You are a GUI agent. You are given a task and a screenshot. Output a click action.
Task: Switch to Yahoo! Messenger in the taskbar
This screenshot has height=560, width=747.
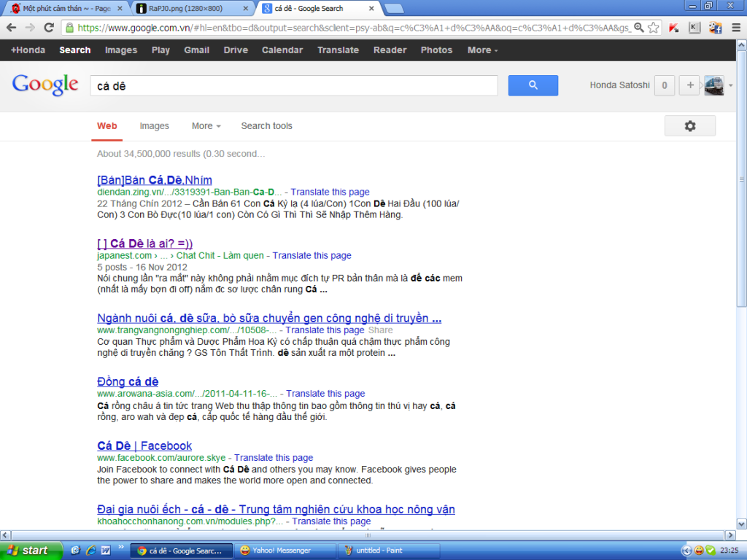tap(285, 551)
